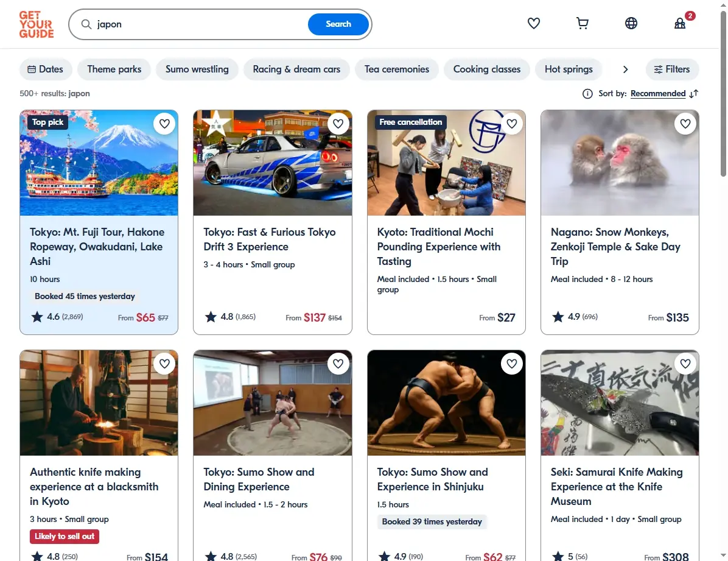Click the page vertical scrollbar
Viewport: 728px width, 561px height.
(x=723, y=93)
